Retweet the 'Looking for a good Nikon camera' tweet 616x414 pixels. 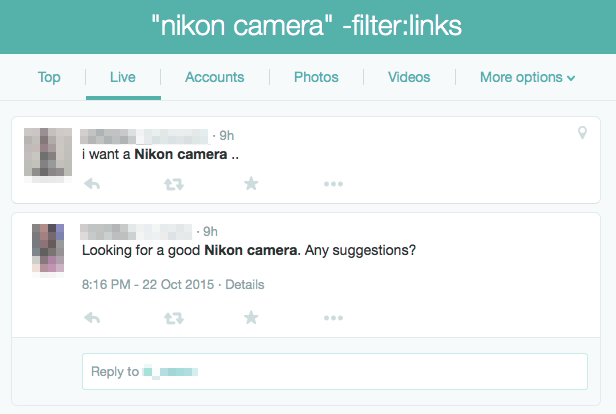tap(174, 318)
